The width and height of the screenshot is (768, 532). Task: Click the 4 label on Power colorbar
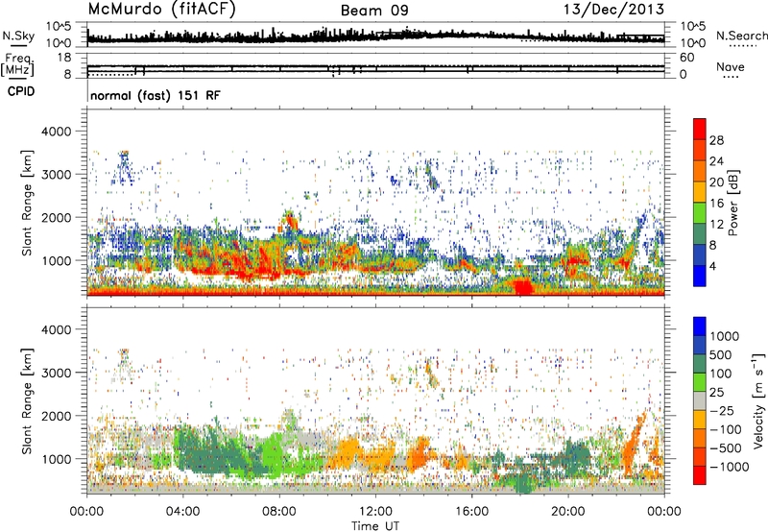click(x=713, y=266)
